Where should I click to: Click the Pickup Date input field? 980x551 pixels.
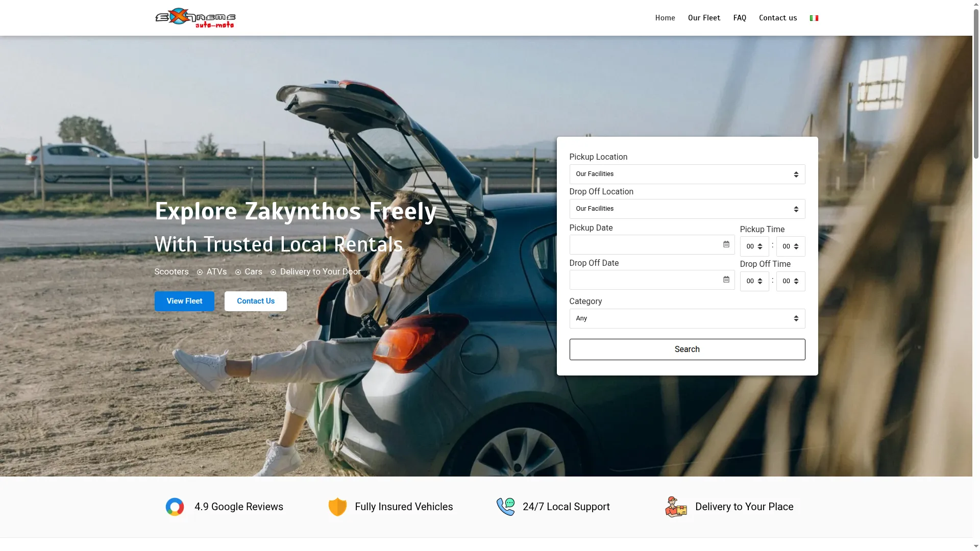click(x=652, y=244)
